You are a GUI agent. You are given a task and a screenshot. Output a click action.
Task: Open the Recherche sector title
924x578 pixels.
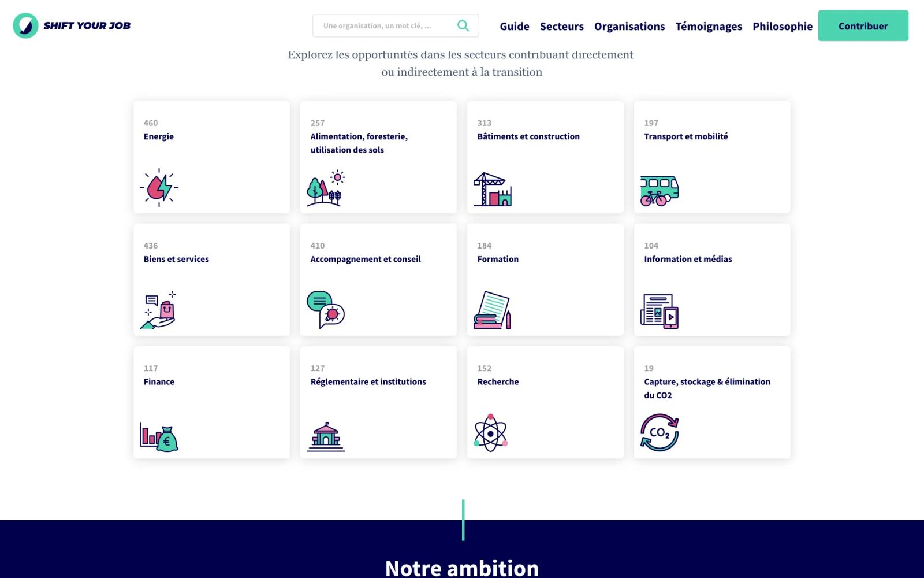click(498, 381)
